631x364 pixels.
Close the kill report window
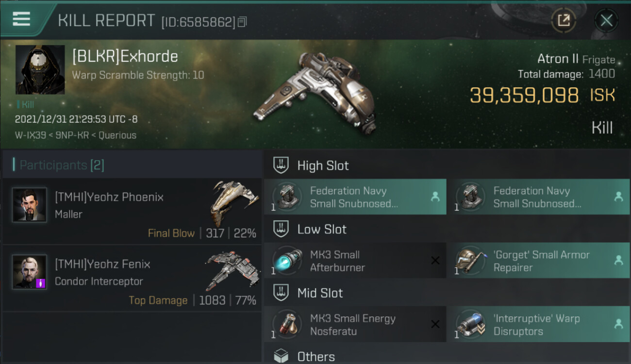606,20
